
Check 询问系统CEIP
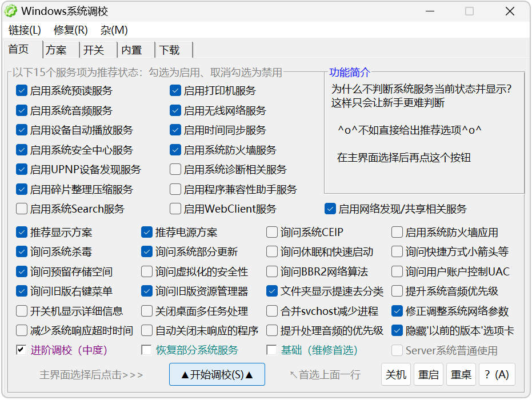[x=272, y=233]
